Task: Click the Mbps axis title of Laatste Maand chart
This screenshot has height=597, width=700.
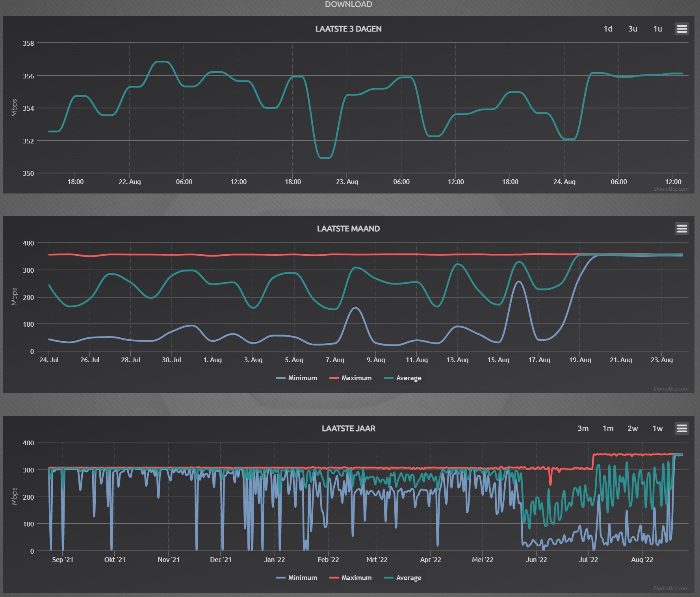Action: (14, 297)
